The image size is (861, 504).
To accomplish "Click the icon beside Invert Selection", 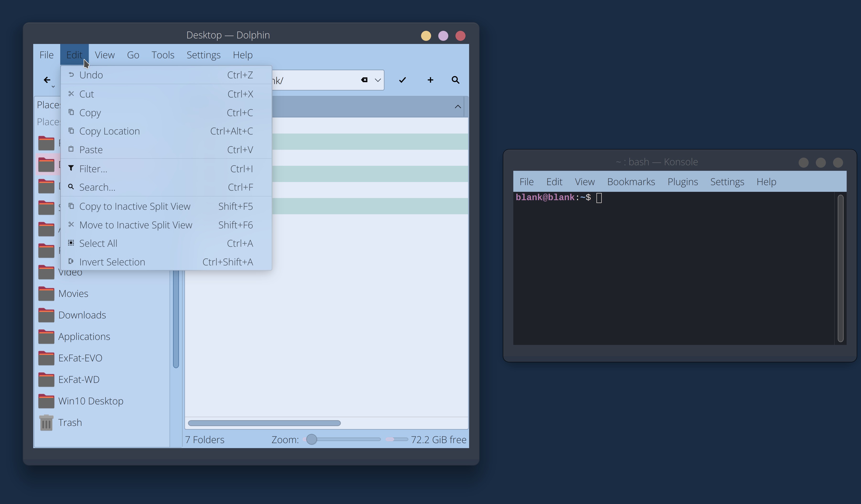I will tap(71, 261).
